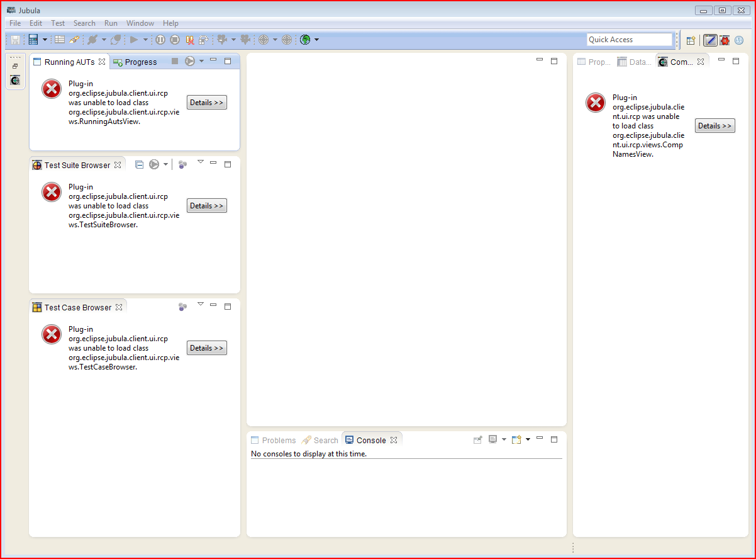Click the Save disk icon in toolbar
This screenshot has height=559, width=756.
[16, 40]
